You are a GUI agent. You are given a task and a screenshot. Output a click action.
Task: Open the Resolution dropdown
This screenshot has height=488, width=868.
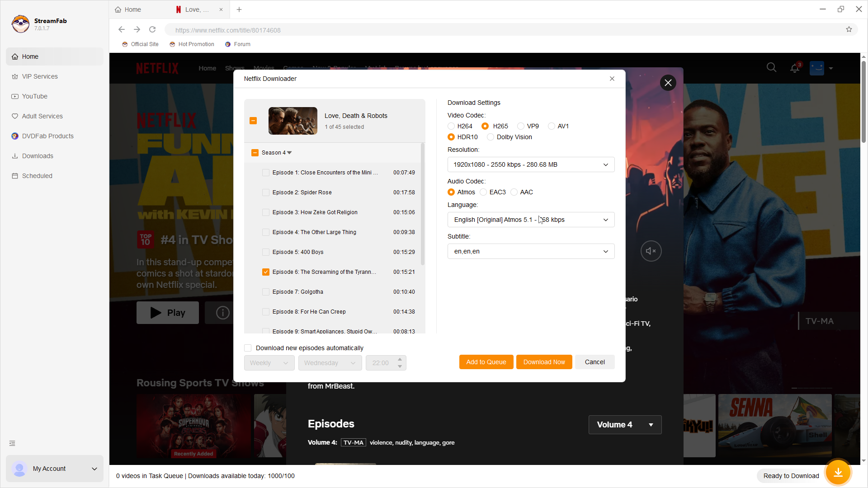pos(531,164)
